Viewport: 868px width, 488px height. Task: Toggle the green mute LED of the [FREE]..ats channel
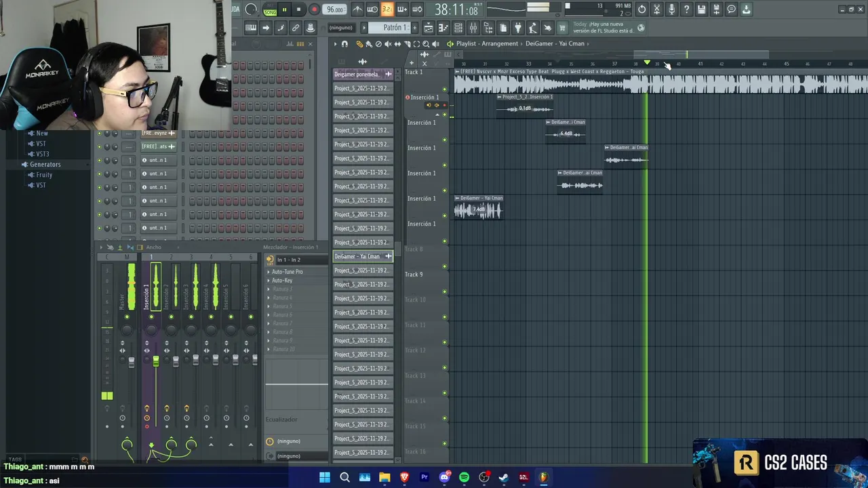pos(99,146)
